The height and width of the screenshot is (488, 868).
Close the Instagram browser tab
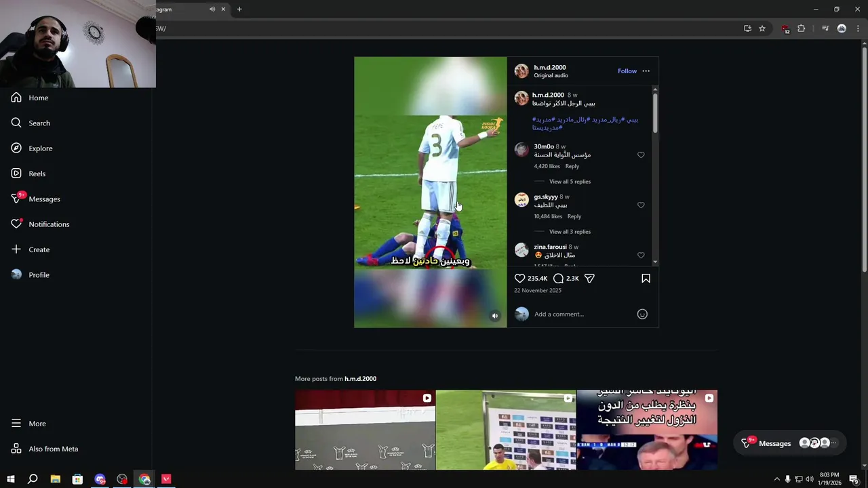pyautogui.click(x=223, y=9)
